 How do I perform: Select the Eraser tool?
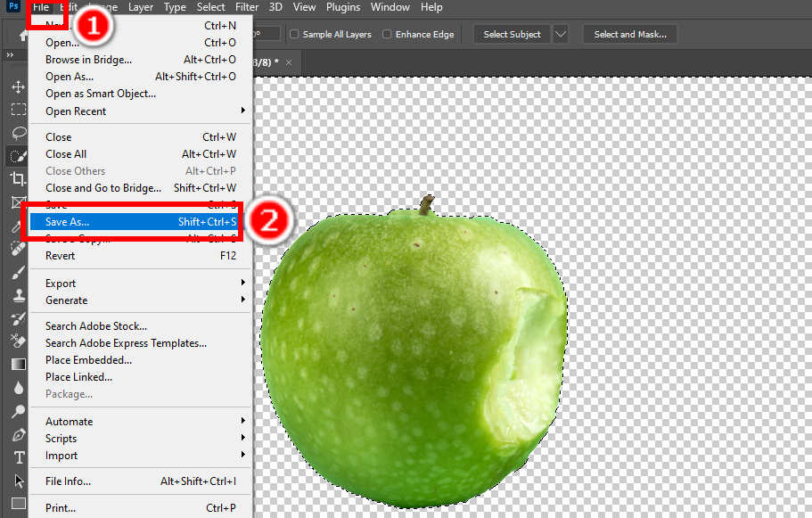click(19, 341)
